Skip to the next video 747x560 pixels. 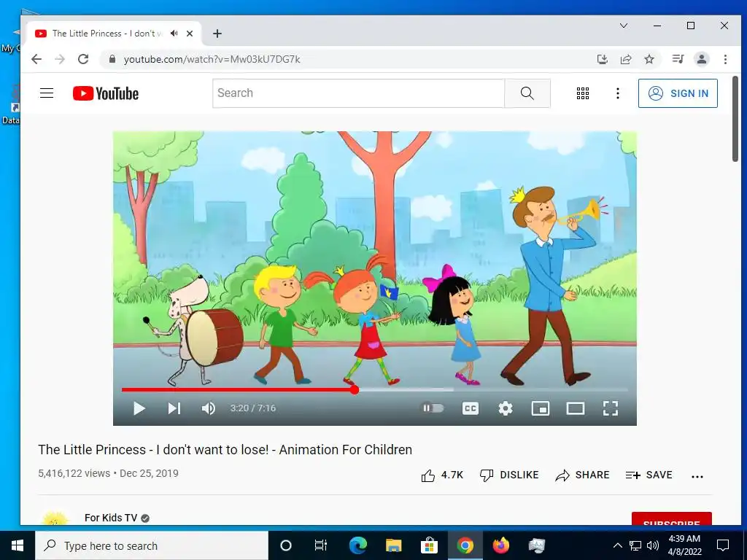[174, 408]
